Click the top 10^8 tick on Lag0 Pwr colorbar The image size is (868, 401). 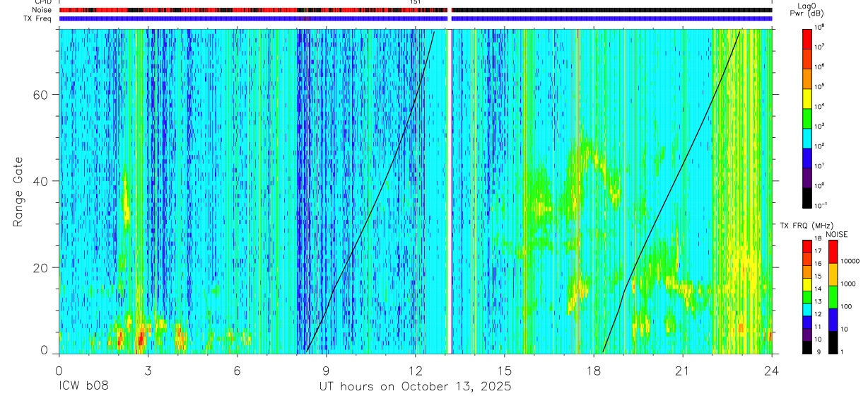821,27
